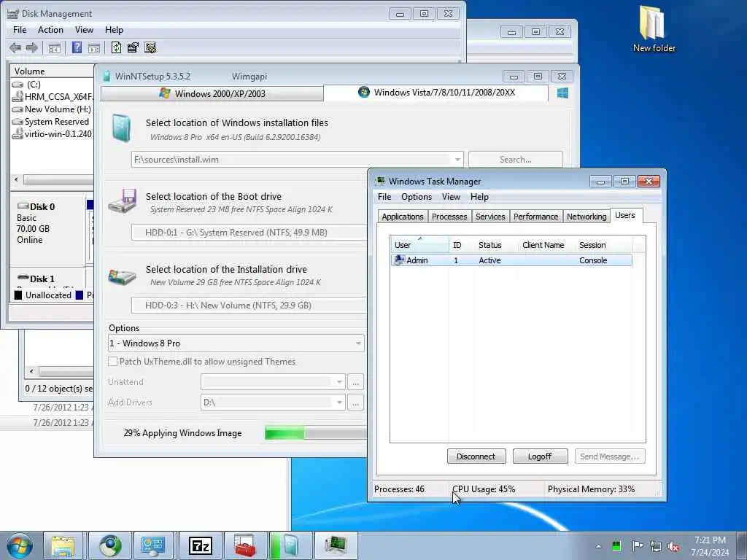Switch to Task Manager taskbar icon
The height and width of the screenshot is (560, 747).
(336, 545)
